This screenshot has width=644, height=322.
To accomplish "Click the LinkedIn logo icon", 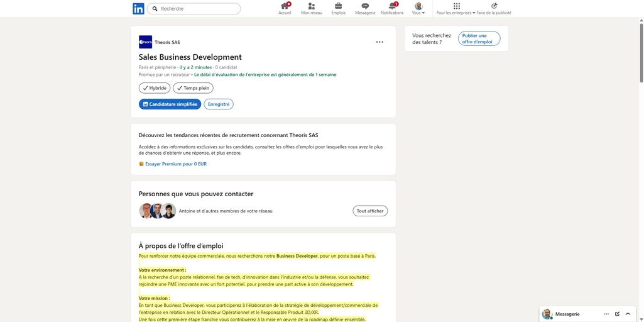I will click(138, 9).
